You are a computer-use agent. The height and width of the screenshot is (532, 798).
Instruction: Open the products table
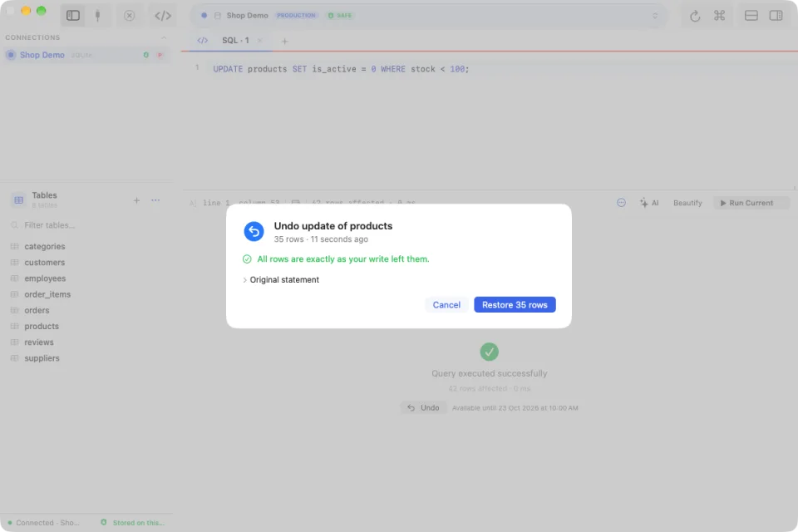pos(42,327)
